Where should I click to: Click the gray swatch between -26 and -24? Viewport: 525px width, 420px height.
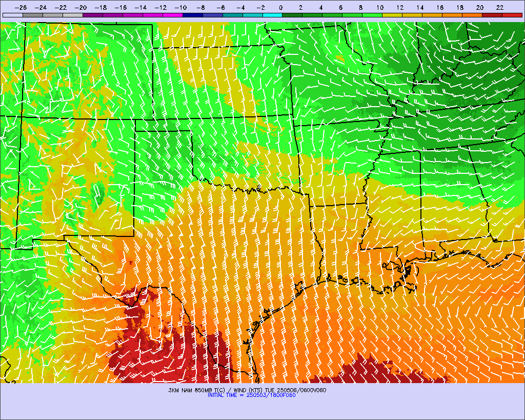(x=33, y=15)
